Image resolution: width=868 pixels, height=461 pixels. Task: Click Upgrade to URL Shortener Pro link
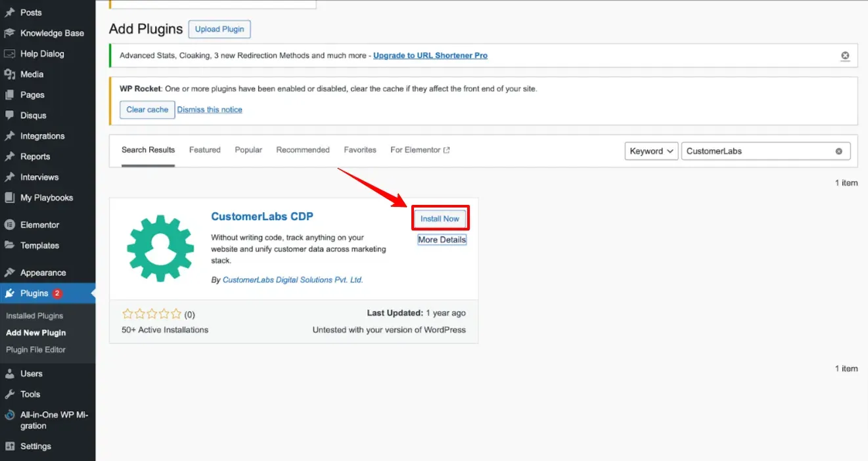[x=430, y=56]
